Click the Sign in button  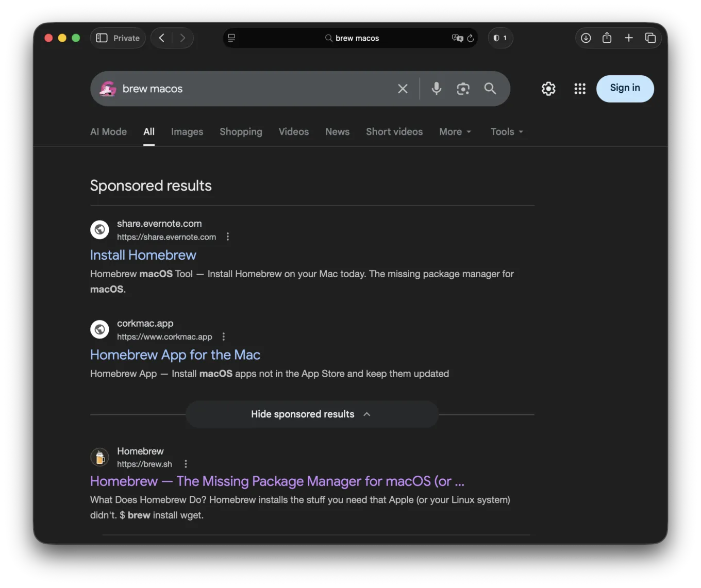(x=625, y=88)
